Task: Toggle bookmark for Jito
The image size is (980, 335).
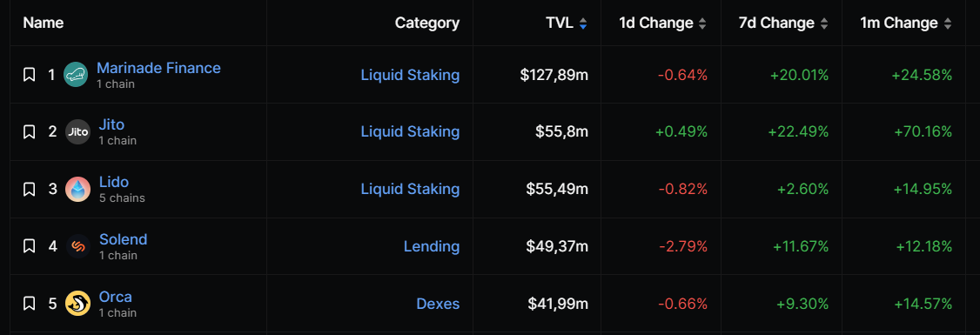Action: [x=29, y=132]
